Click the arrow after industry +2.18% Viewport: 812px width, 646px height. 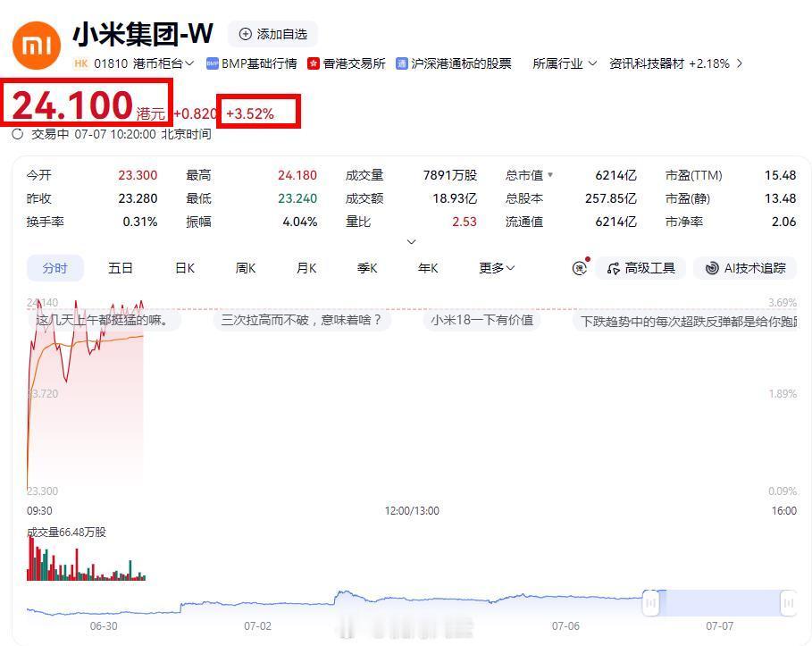pyautogui.click(x=740, y=63)
